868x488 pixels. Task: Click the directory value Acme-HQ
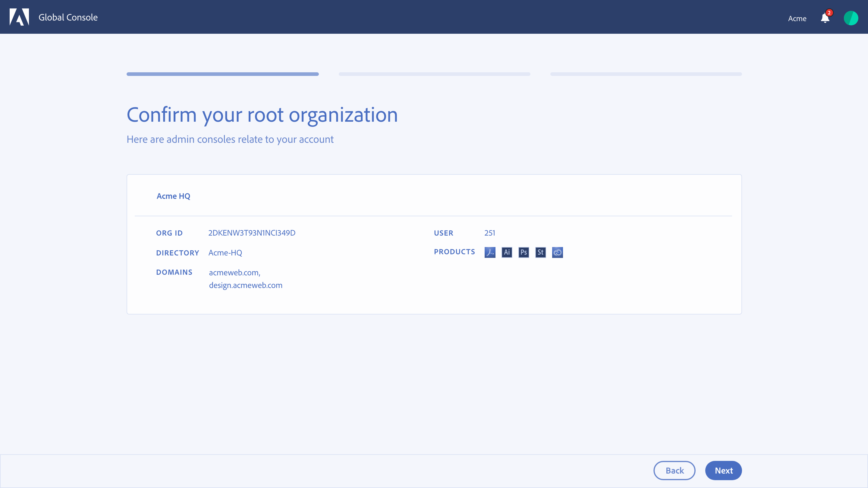[225, 253]
